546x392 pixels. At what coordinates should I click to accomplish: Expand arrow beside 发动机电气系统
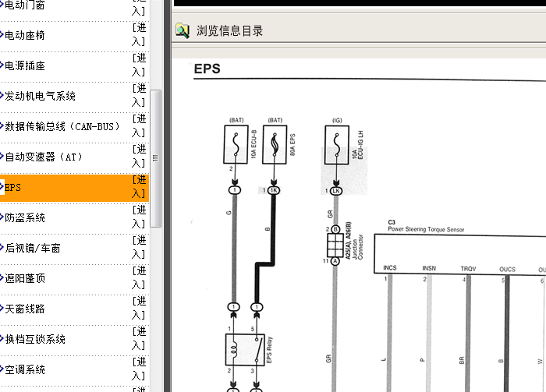[2, 95]
